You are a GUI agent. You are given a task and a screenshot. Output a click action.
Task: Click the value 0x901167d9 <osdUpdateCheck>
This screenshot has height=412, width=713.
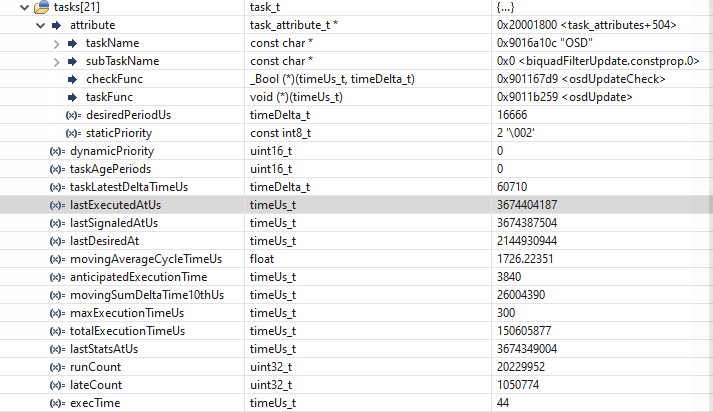pyautogui.click(x=581, y=79)
